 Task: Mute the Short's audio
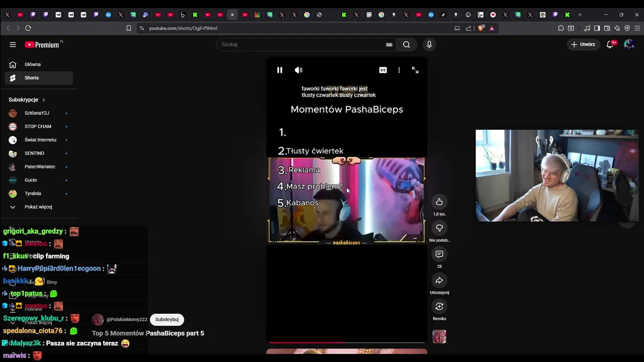point(298,70)
